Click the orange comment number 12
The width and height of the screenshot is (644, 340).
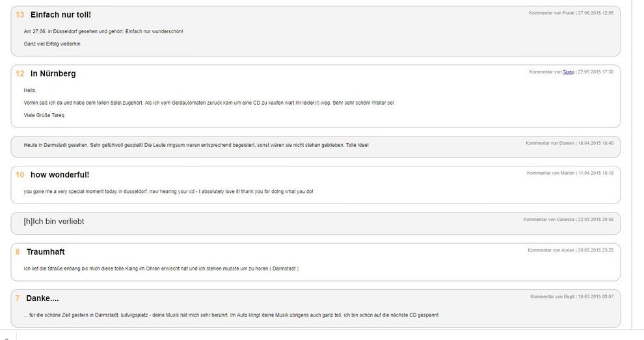pyautogui.click(x=20, y=73)
